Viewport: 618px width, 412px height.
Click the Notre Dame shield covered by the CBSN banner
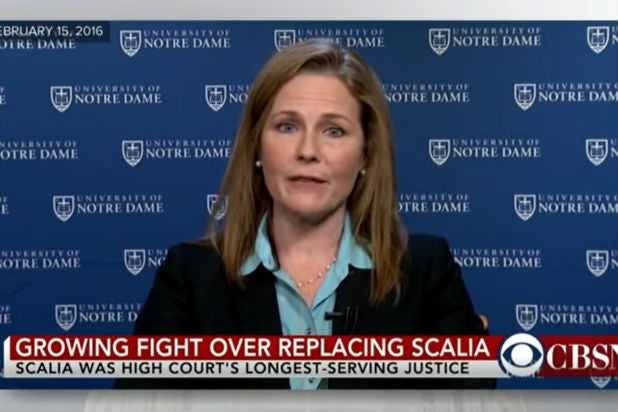600,381
